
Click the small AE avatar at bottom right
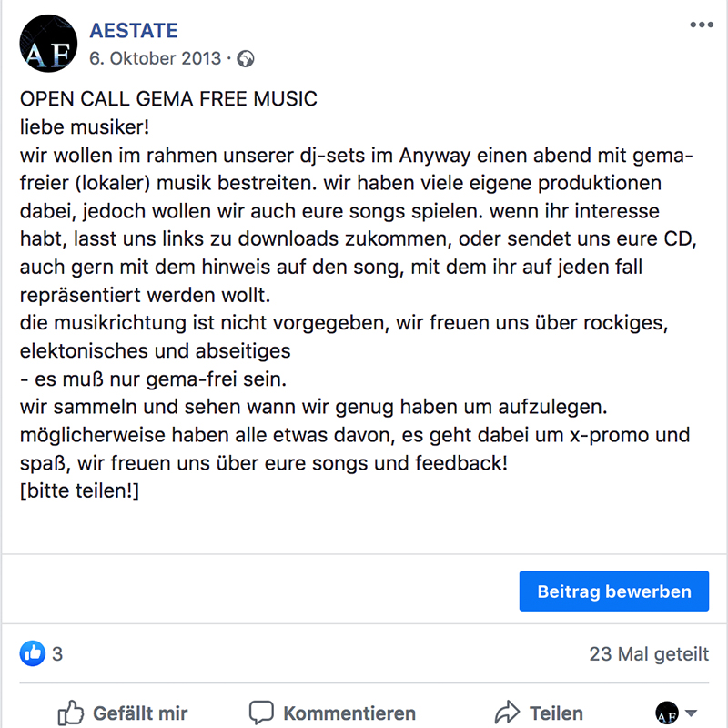tap(667, 713)
